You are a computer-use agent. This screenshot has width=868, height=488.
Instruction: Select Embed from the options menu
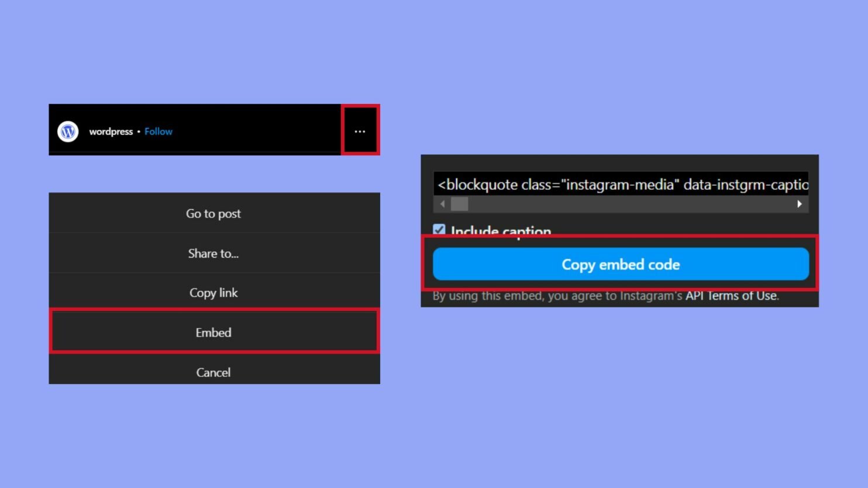click(x=213, y=332)
